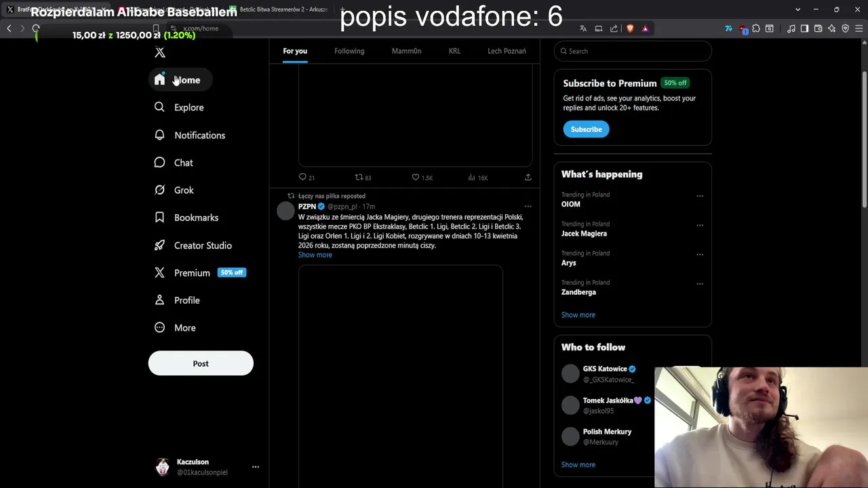Viewport: 868px width, 488px height.
Task: Click Polish Merkury avatar
Action: 570,436
